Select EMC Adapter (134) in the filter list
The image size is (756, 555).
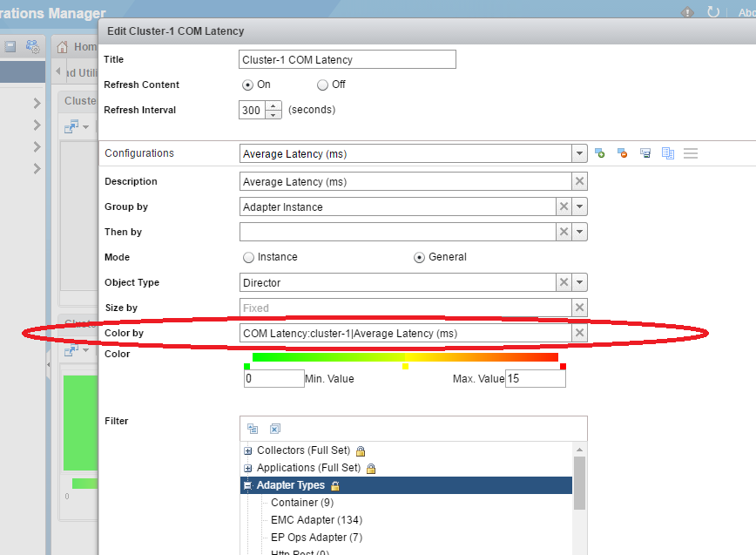316,519
